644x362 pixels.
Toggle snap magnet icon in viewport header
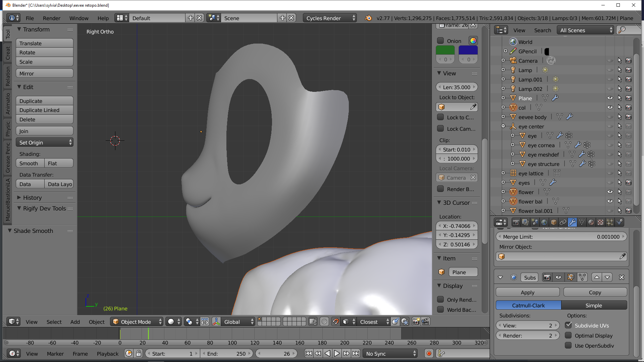click(335, 322)
